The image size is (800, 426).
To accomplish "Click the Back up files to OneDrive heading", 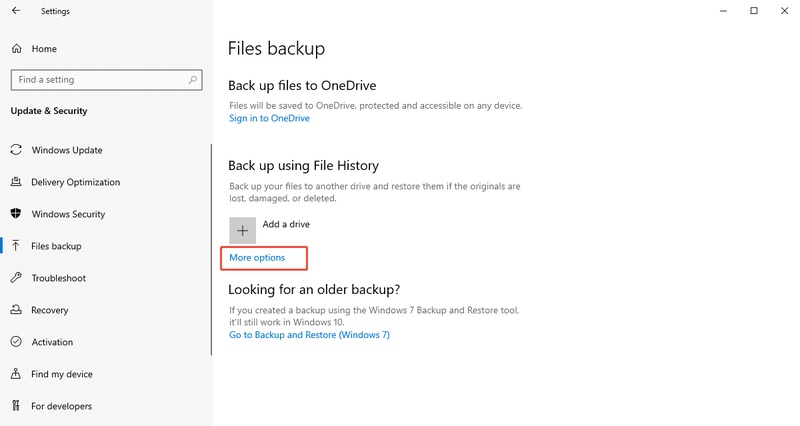I will tap(302, 86).
